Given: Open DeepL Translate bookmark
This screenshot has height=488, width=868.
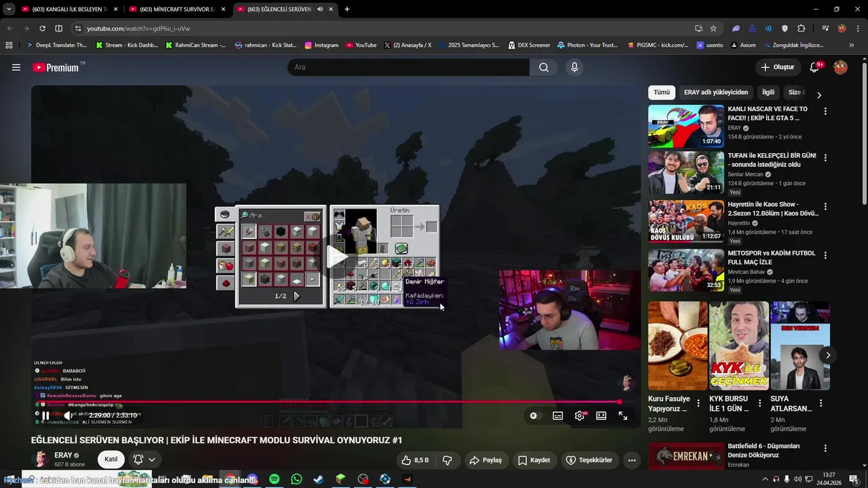Looking at the screenshot, I should (56, 45).
